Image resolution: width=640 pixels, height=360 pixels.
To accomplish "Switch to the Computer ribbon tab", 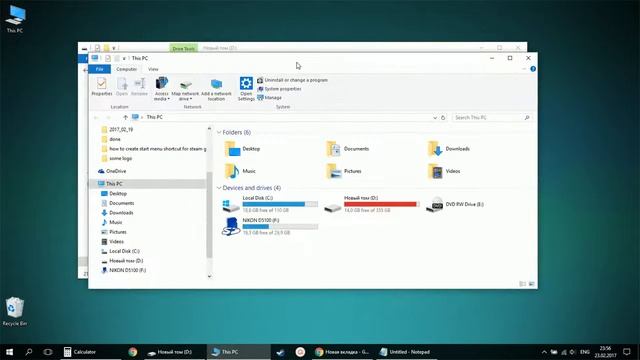I will [x=127, y=69].
